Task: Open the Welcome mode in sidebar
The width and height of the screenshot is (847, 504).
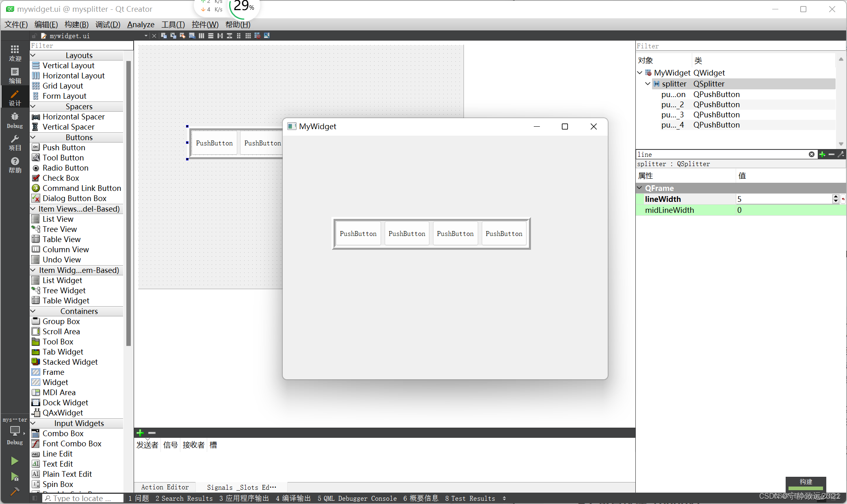Action: coord(15,53)
